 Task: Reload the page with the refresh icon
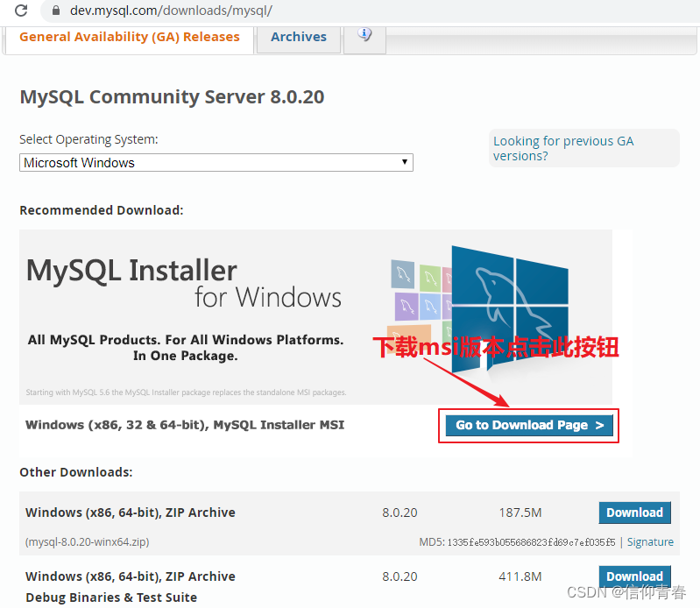pyautogui.click(x=21, y=10)
